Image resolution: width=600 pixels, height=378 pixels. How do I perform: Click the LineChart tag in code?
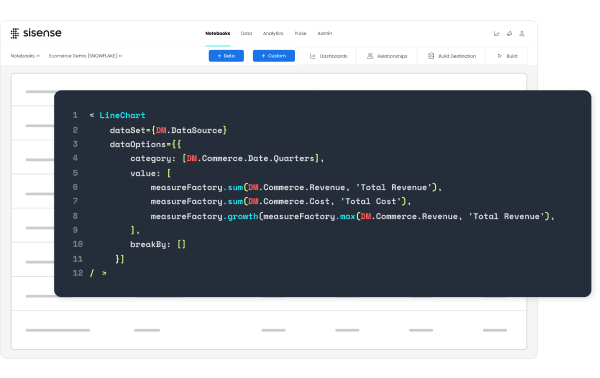point(122,115)
